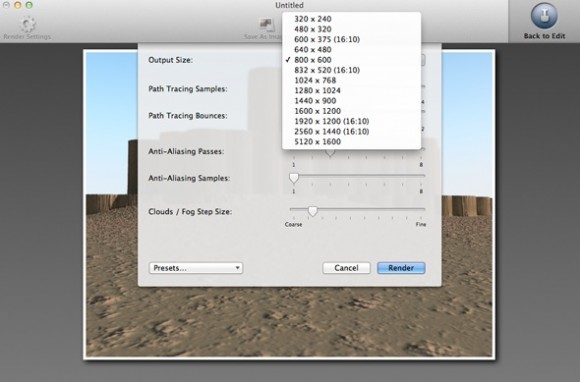Click the Path Tracing Bounces label
The image size is (580, 382).
click(x=188, y=116)
